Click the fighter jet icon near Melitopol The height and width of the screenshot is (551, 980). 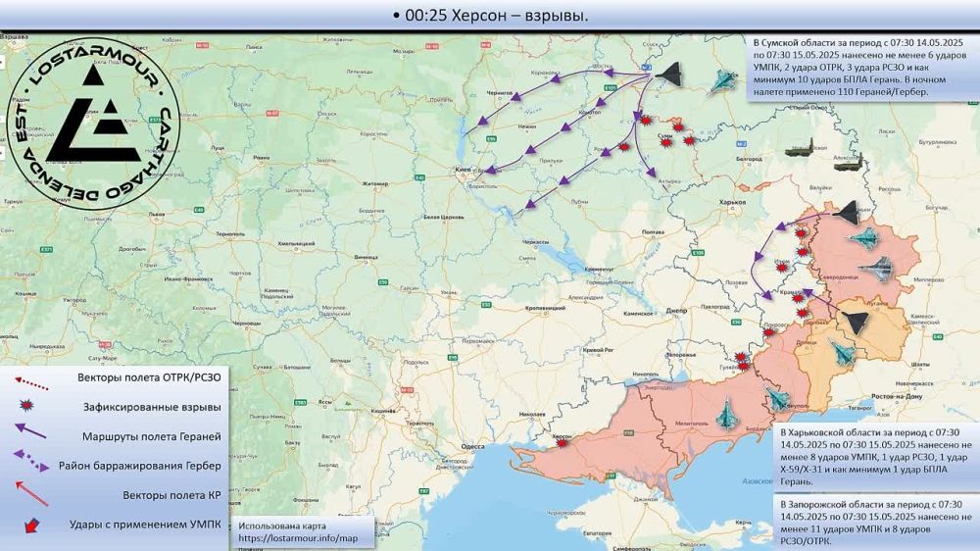tap(727, 415)
